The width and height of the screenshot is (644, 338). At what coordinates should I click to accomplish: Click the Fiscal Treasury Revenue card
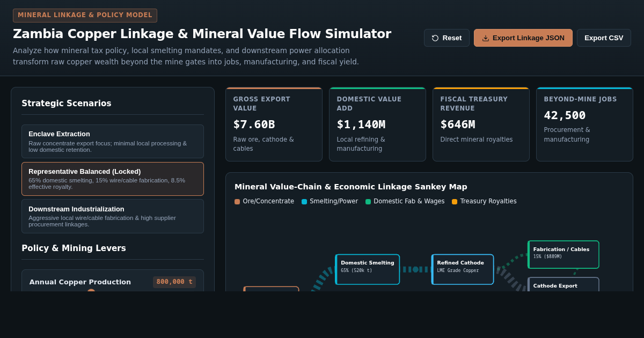(481, 124)
